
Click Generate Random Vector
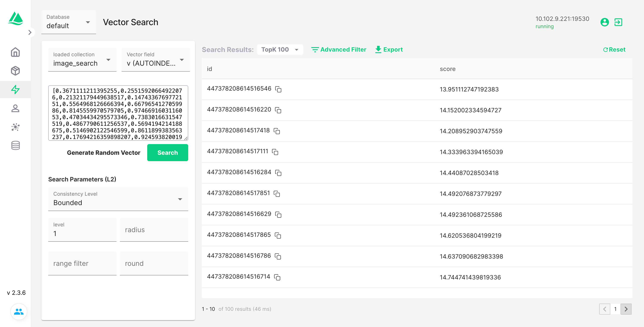[103, 153]
